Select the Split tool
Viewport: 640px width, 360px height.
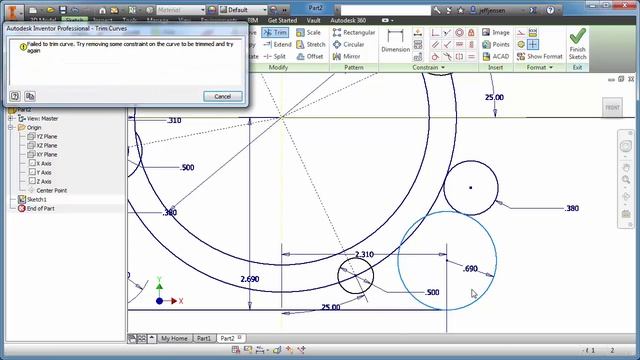tap(275, 56)
